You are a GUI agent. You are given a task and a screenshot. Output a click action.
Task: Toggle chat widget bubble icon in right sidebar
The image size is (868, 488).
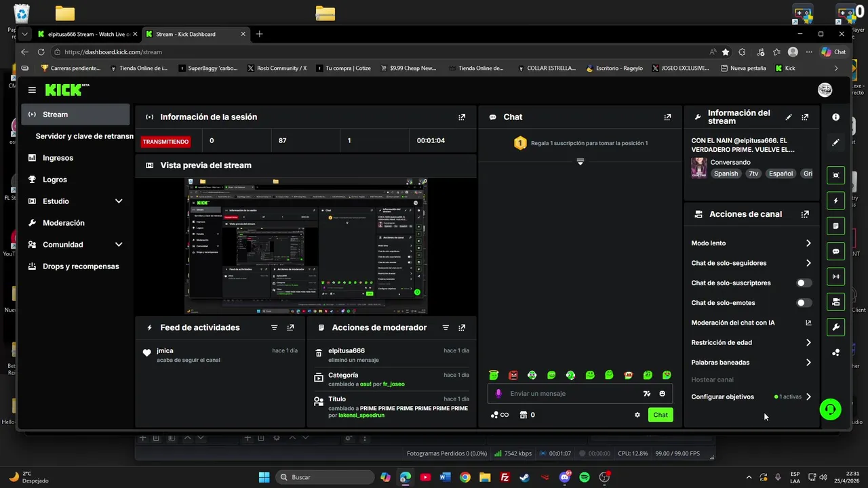(x=835, y=251)
